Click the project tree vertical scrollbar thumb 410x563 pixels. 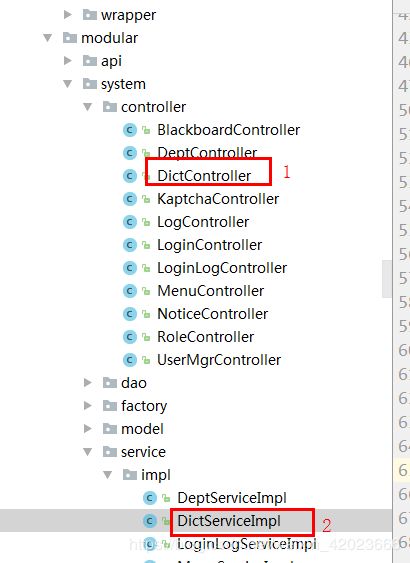click(x=387, y=279)
